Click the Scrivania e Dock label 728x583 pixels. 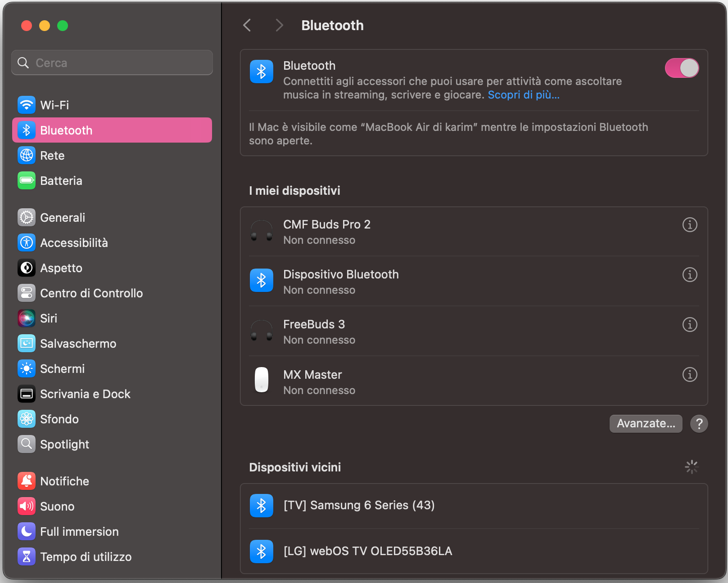[85, 394]
